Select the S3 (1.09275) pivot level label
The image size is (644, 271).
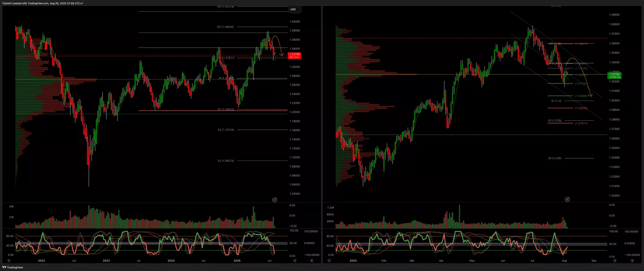tap(226, 161)
